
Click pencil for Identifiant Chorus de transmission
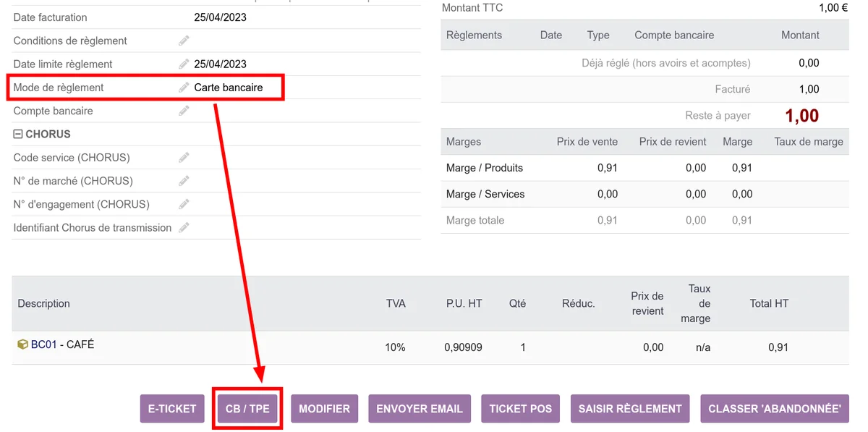tap(184, 228)
